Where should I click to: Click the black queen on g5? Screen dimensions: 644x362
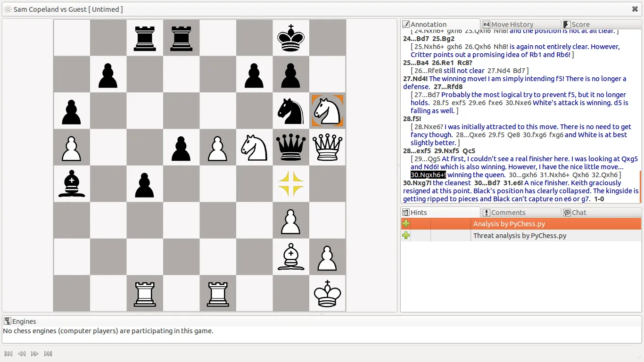pos(291,148)
